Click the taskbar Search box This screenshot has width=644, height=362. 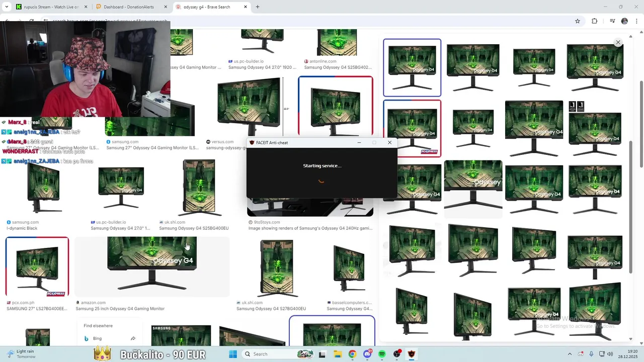point(278,354)
